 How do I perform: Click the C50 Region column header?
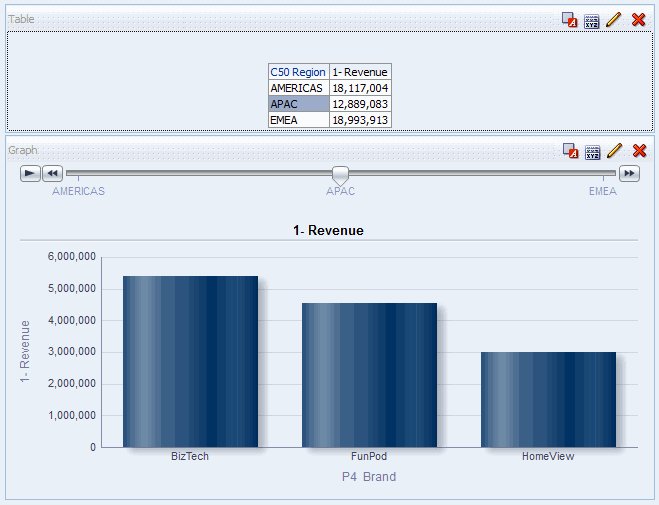coord(298,72)
